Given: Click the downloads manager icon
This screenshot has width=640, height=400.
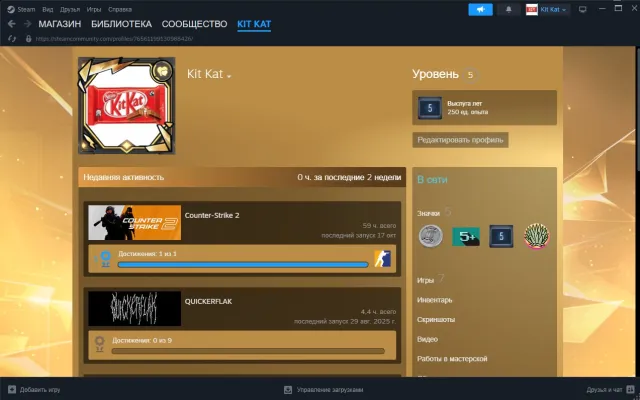Looking at the screenshot, I should click(288, 389).
